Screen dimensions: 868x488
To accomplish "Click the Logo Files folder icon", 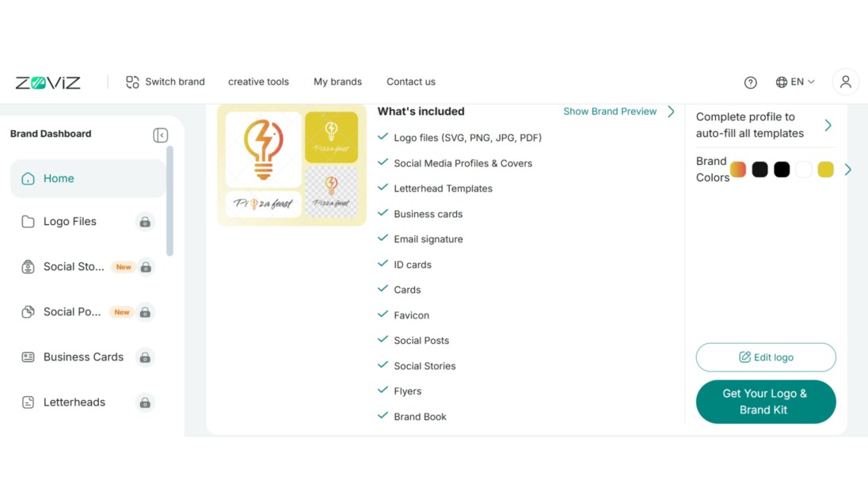I will (x=28, y=222).
